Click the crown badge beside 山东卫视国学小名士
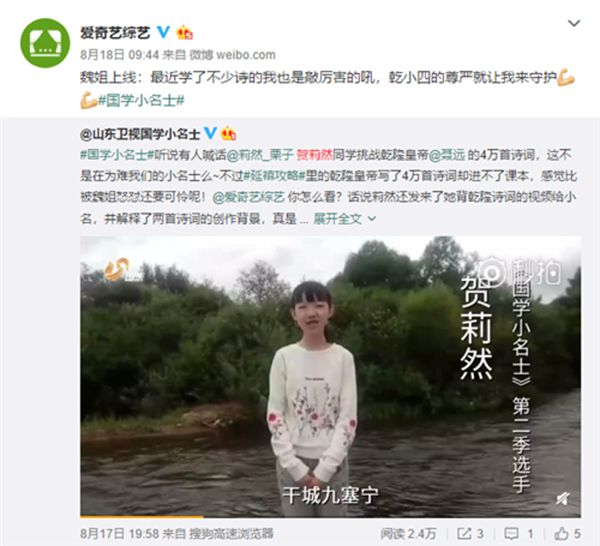The height and width of the screenshot is (546, 600). coord(228,134)
